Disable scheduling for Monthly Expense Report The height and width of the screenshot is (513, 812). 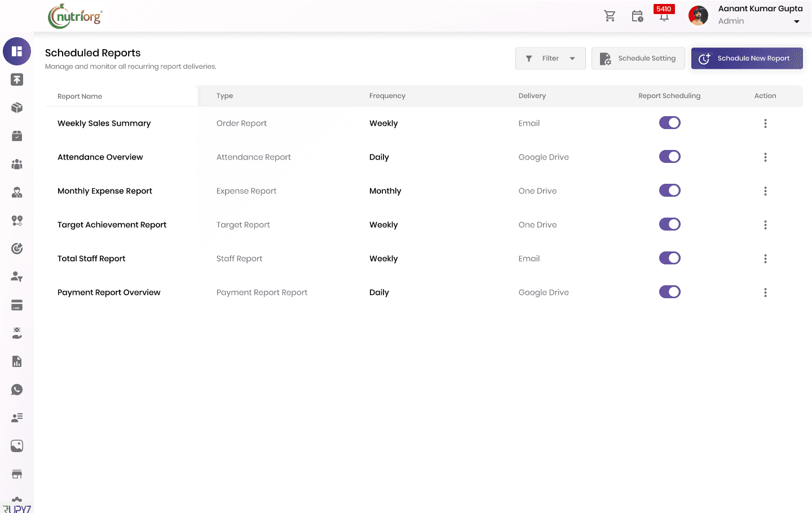670,191
